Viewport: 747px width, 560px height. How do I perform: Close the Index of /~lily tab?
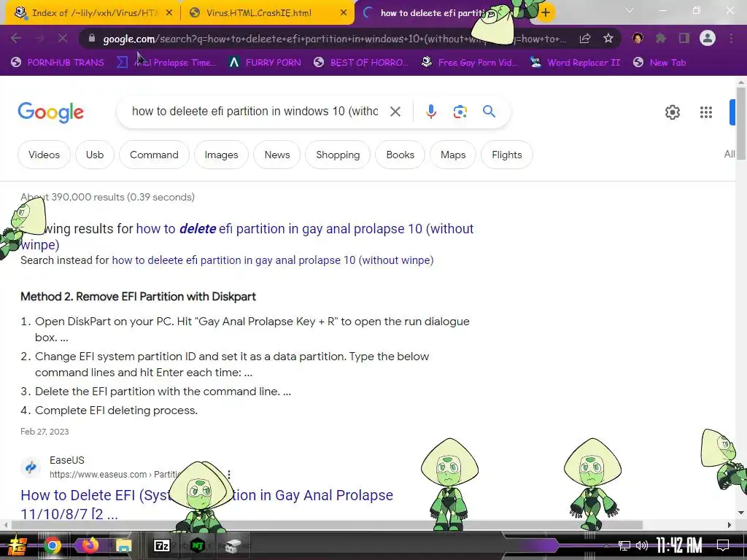169,13
